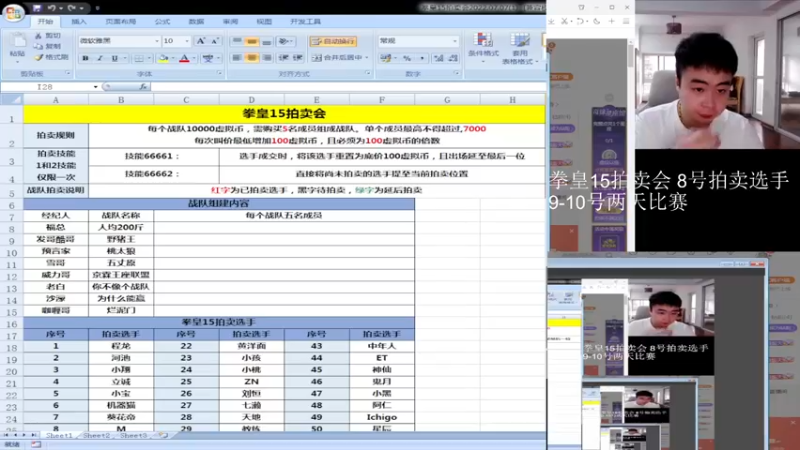Expand Font group dialog launcher

tap(219, 74)
